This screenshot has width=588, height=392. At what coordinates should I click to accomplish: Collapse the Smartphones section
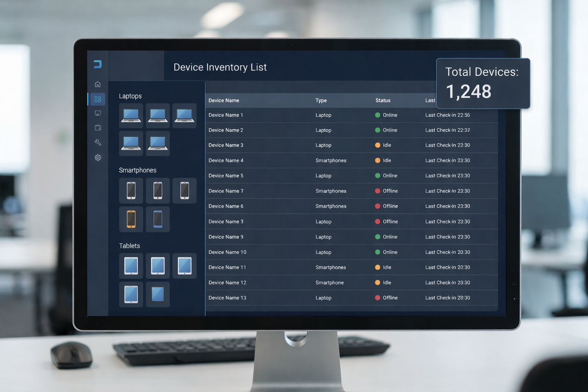[137, 170]
